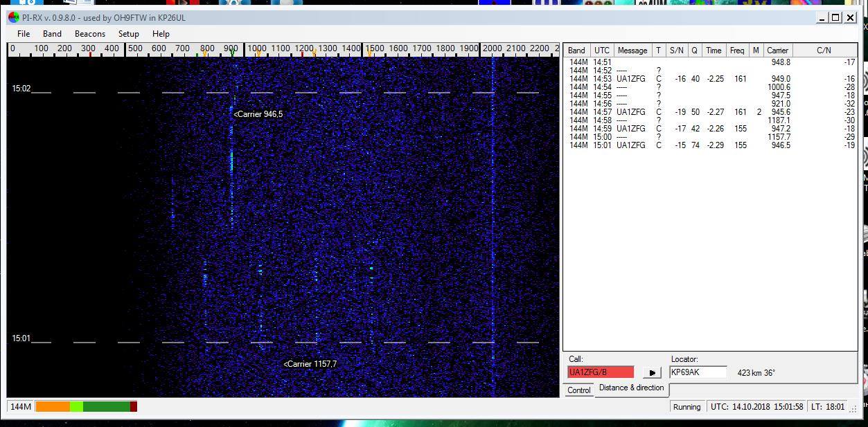Click the Message column header
The image size is (868, 427).
tap(632, 50)
